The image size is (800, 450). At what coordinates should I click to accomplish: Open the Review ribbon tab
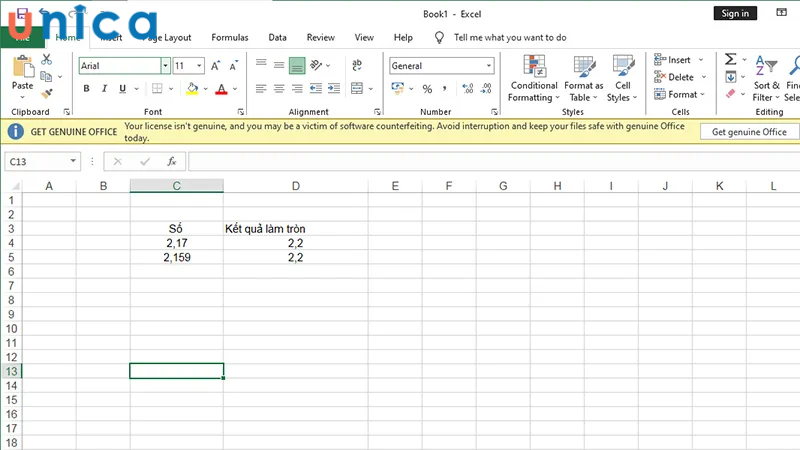[x=320, y=37]
